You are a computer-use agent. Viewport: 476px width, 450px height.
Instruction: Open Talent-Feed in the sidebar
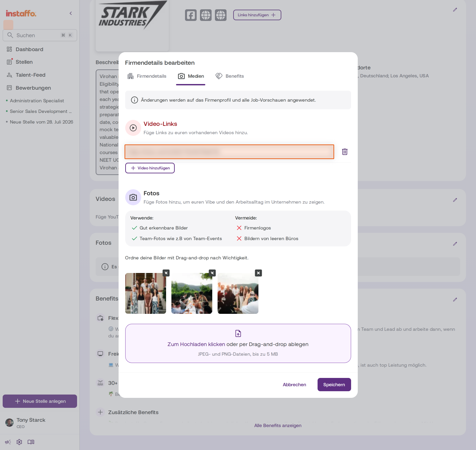tap(30, 75)
